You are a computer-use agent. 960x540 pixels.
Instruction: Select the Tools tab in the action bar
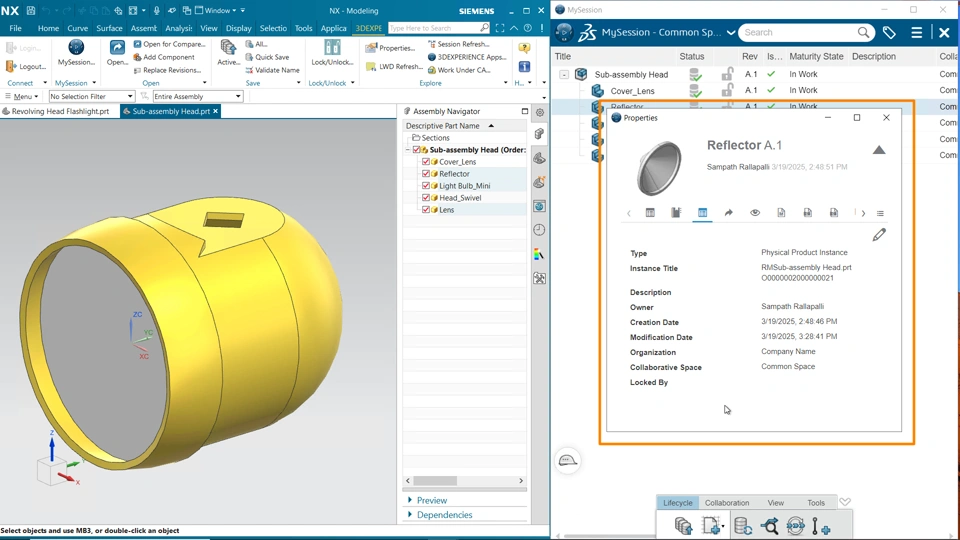coord(816,503)
